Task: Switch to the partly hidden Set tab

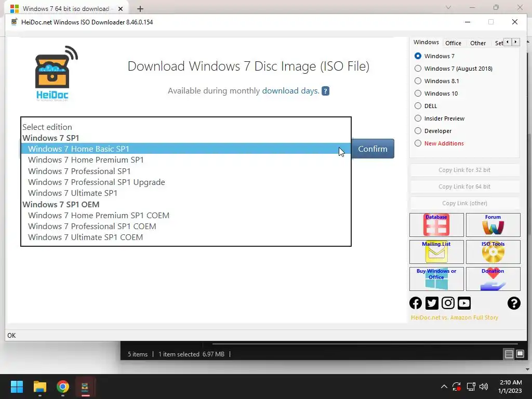Action: [x=499, y=43]
